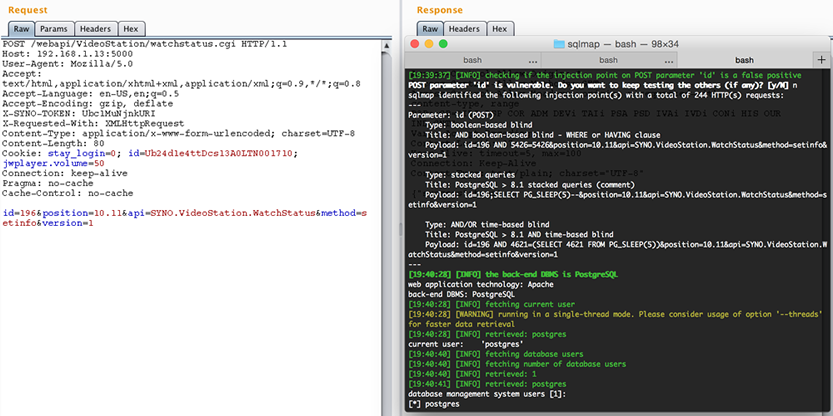Viewport: 833px width, 416px height.
Task: Click '[INFO] fetching number of database users' line
Action: 517,364
